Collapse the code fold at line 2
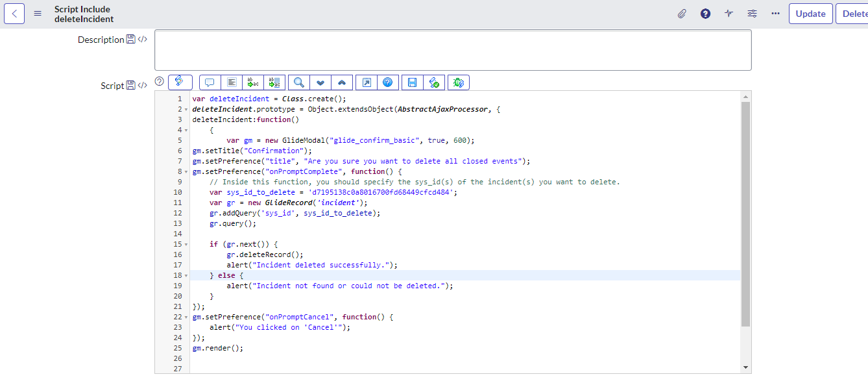868x383 pixels. [x=186, y=109]
